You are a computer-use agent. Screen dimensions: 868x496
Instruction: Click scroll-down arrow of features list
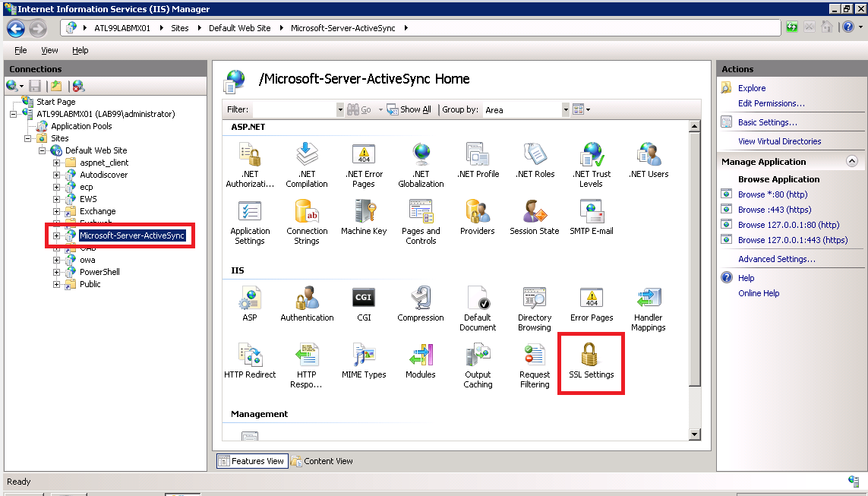point(694,434)
